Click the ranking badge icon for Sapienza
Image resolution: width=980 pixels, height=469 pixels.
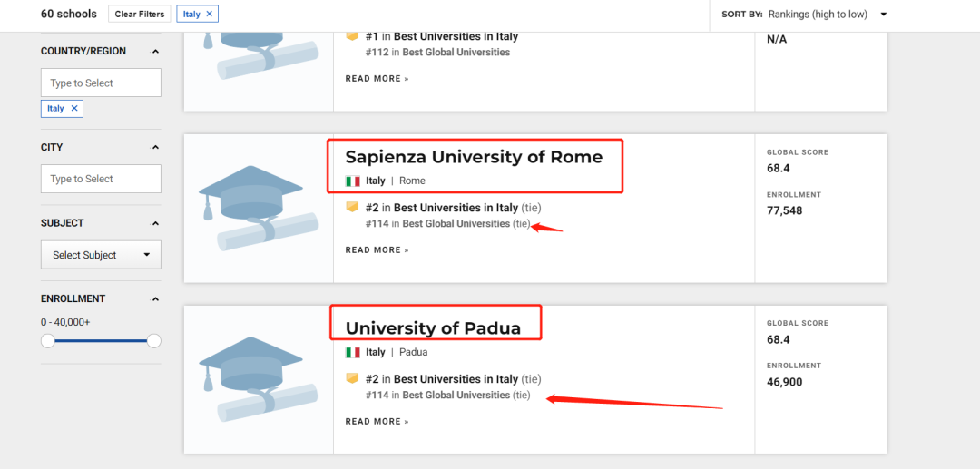click(353, 208)
